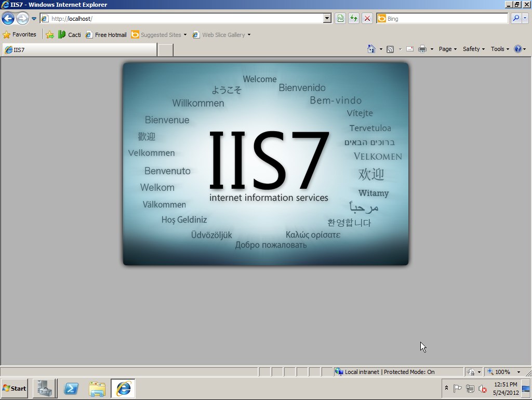
Task: Open Free Hotmail favorite link
Action: [106, 35]
